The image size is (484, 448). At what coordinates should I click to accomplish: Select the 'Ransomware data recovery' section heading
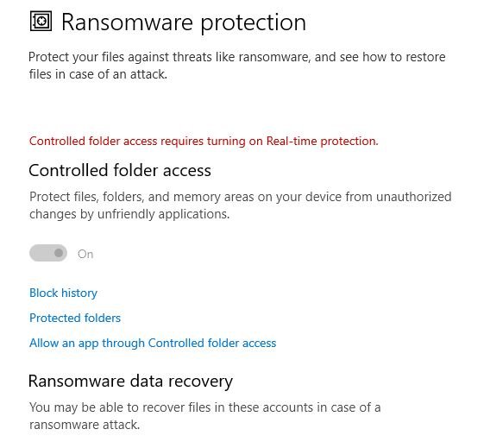pyautogui.click(x=130, y=381)
